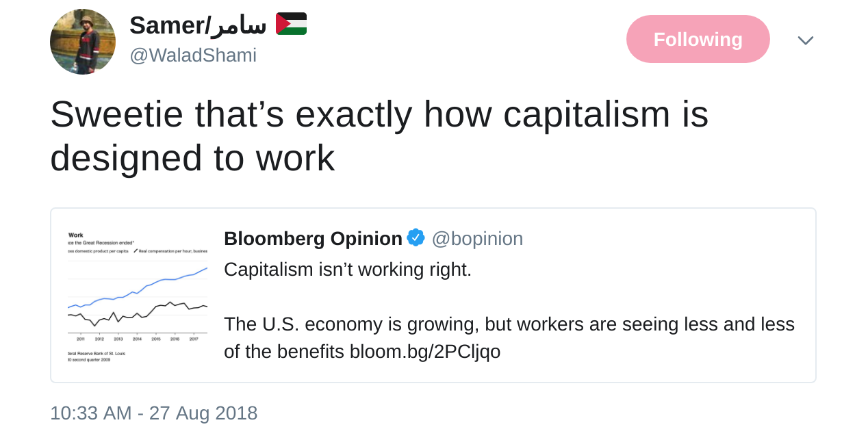Click the black compensation line in chart
The height and width of the screenshot is (427, 868).
[137, 315]
